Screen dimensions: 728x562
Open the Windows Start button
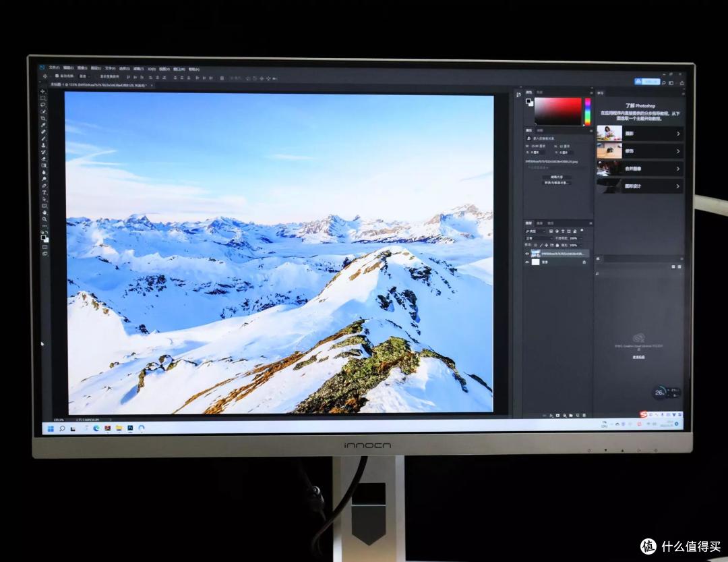pyautogui.click(x=51, y=428)
